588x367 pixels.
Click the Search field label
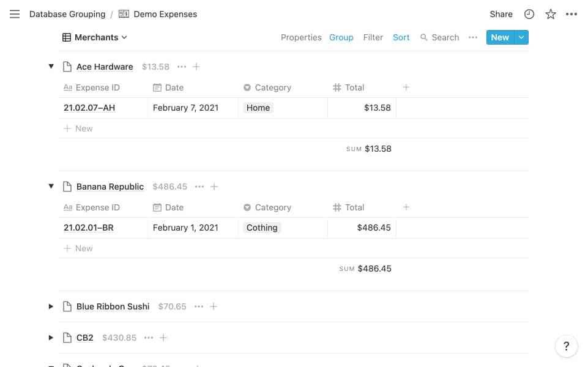(x=445, y=37)
